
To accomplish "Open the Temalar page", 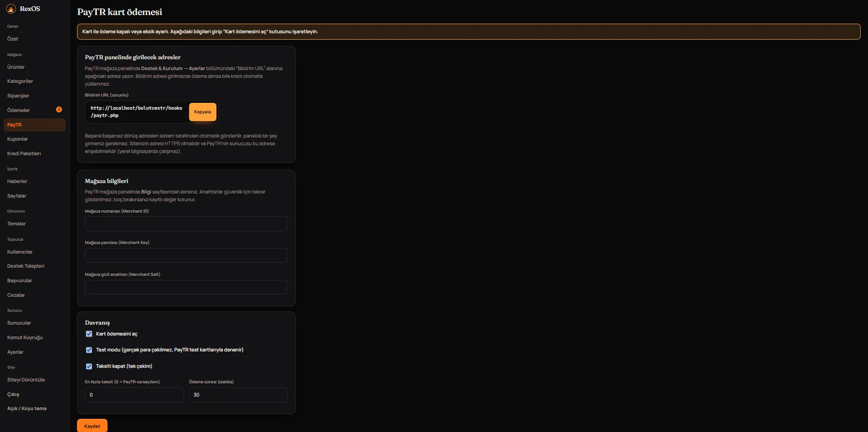I will pos(35,224).
